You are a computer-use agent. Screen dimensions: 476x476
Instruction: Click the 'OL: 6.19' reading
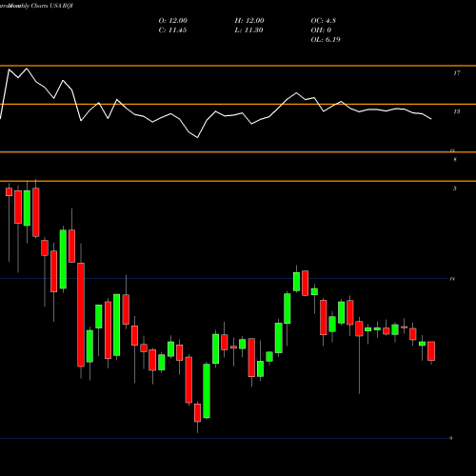[x=326, y=40]
